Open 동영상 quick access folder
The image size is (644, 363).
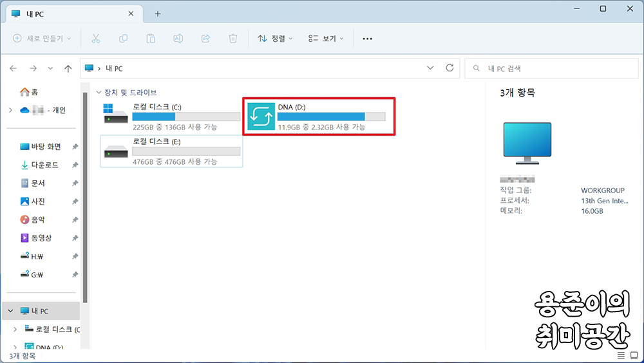pyautogui.click(x=36, y=238)
